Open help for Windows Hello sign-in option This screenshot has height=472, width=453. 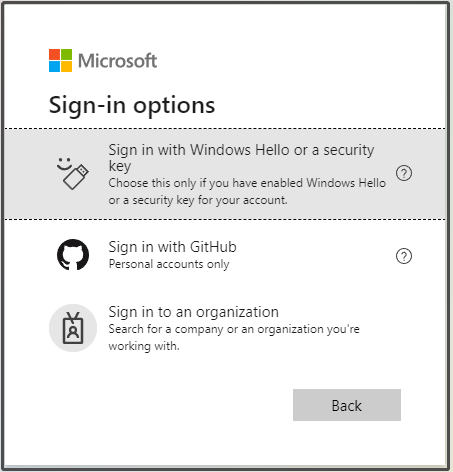404,173
